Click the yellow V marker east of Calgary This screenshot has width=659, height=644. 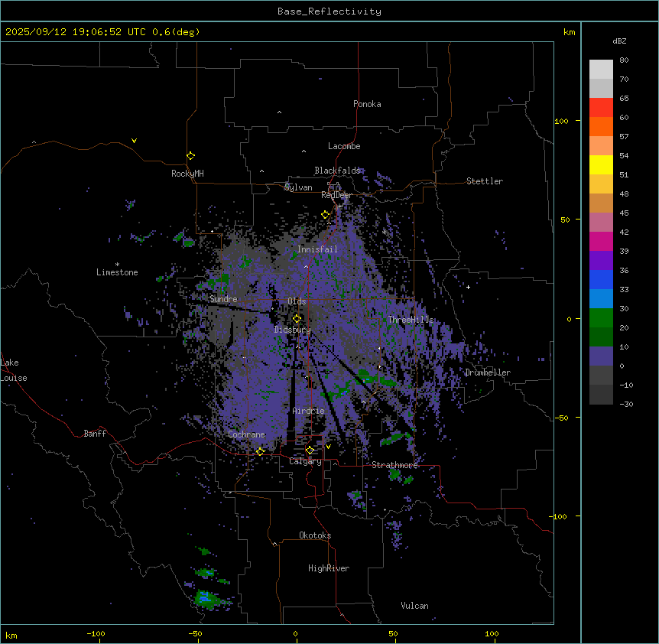pyautogui.click(x=328, y=447)
